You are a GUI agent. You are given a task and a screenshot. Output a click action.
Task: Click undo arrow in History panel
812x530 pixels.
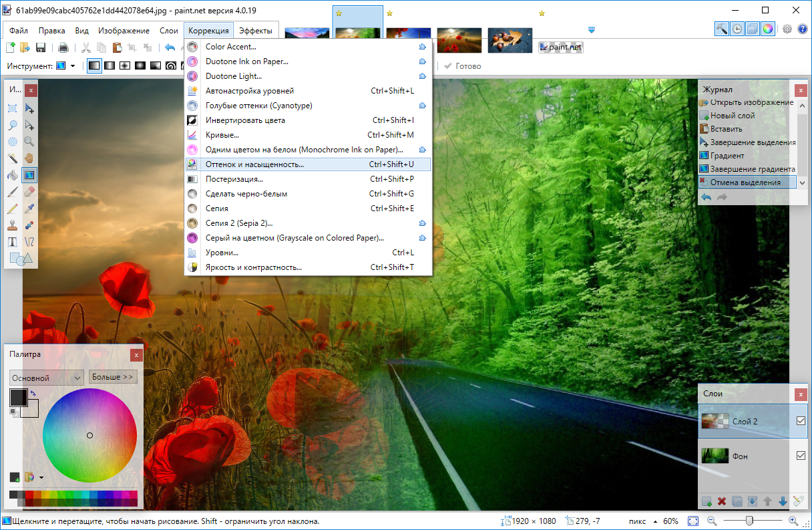(x=706, y=197)
